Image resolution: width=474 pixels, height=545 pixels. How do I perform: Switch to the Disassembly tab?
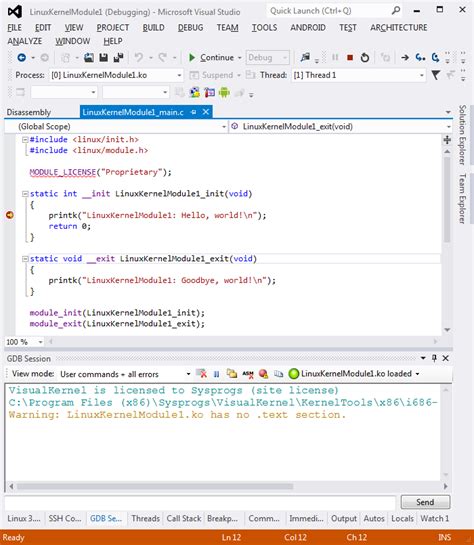point(29,112)
